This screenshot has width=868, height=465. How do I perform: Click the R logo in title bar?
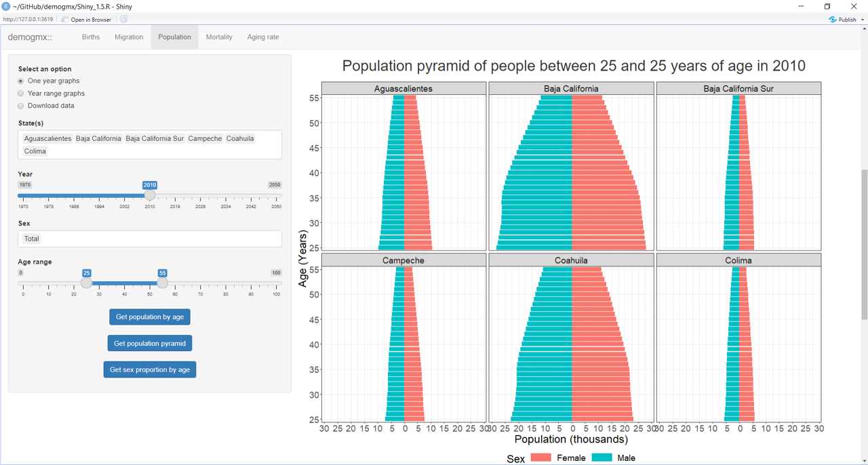6,6
